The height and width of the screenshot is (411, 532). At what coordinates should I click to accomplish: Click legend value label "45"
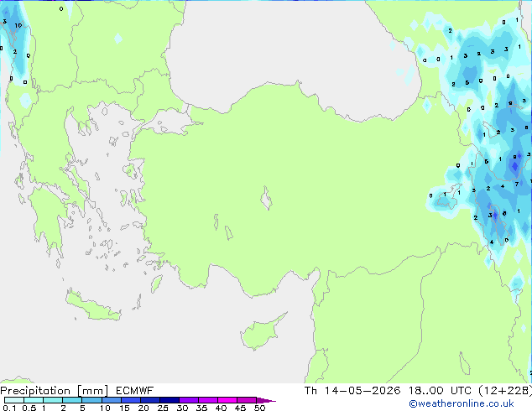coord(240,408)
